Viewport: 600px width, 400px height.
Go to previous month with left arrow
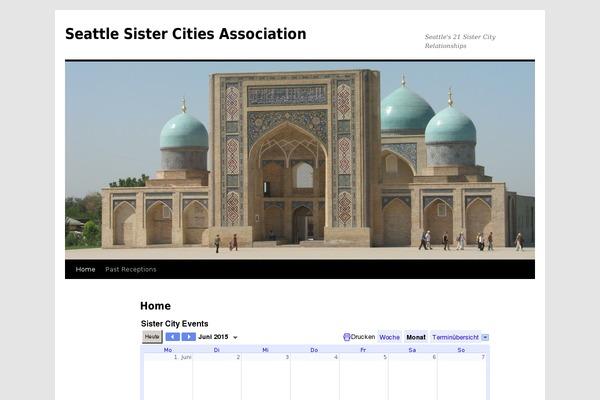coord(173,337)
